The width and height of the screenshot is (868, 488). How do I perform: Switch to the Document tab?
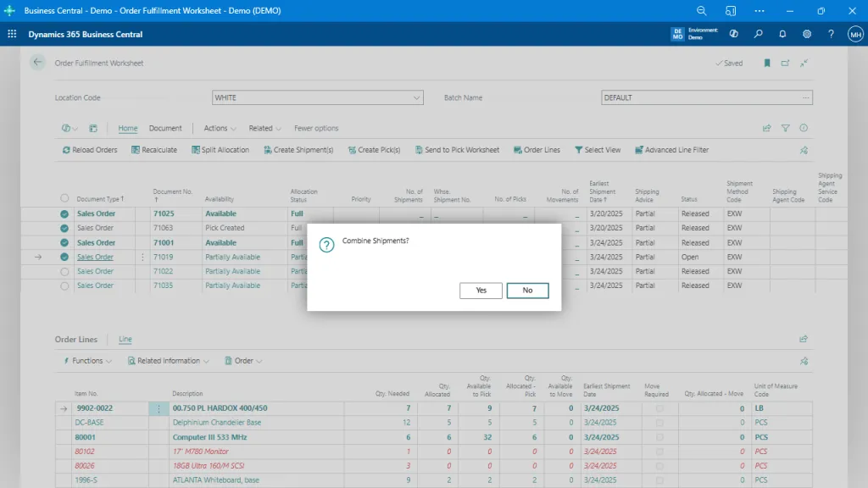pos(166,128)
